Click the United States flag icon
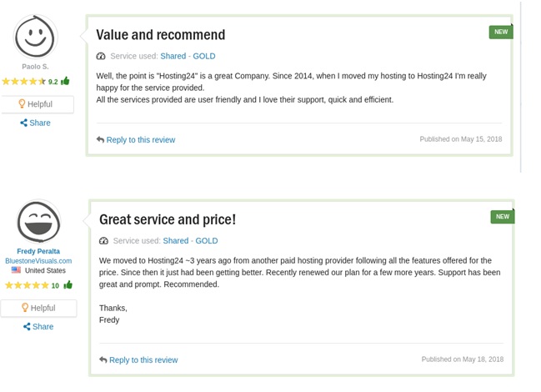Viewport: 541px width, 392px height. [17, 270]
